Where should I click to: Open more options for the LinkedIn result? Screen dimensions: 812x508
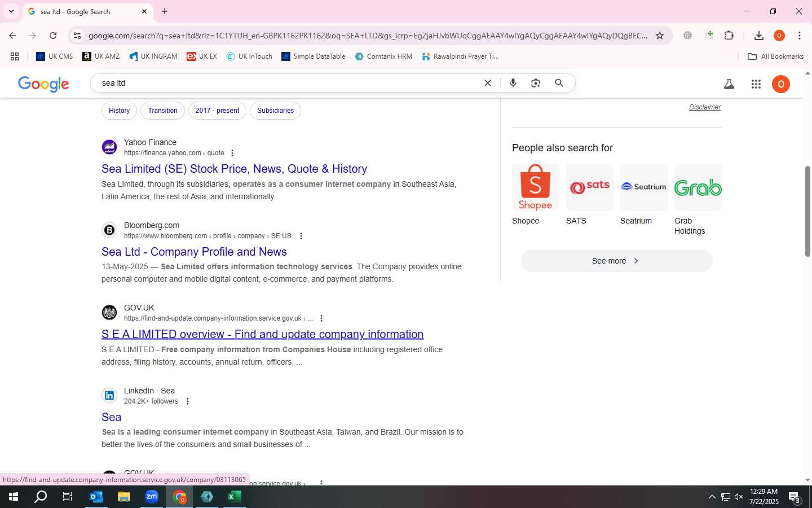[188, 401]
